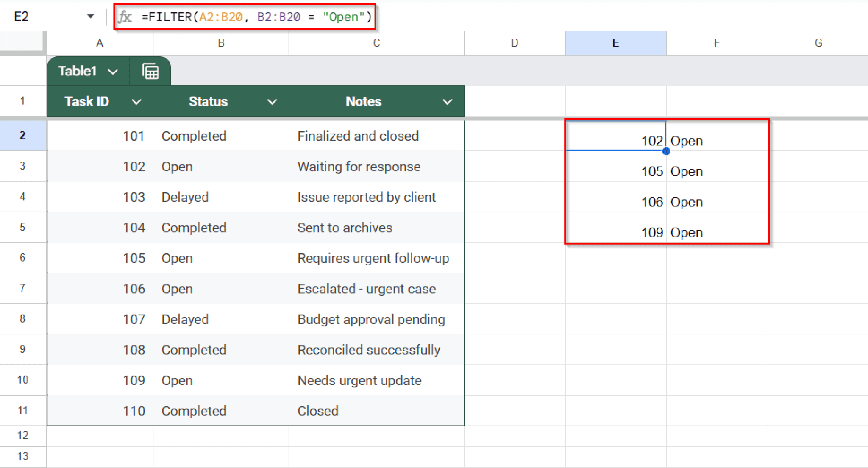
Task: Open the Notes column dropdown
Action: (447, 102)
